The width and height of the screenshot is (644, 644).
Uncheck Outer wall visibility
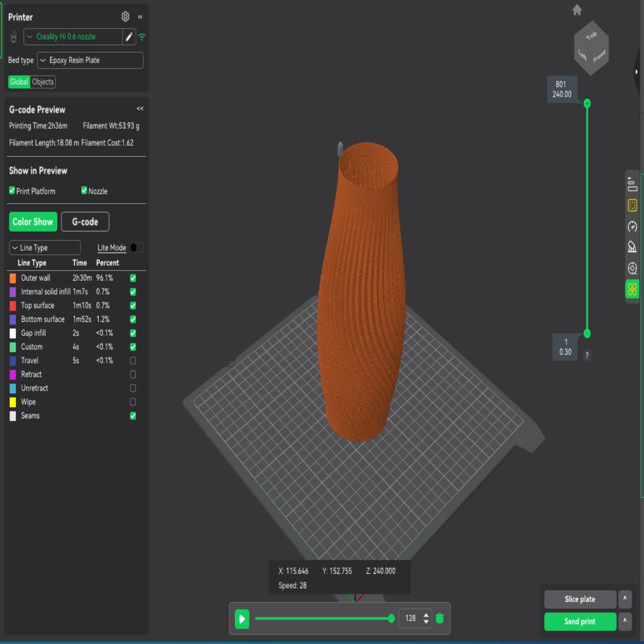coord(133,278)
